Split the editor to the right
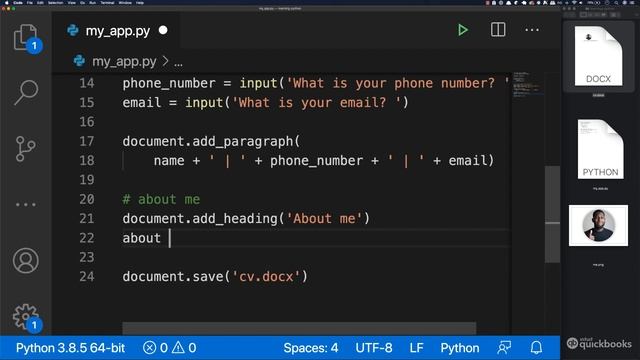Image resolution: width=640 pixels, height=360 pixels. coord(498,30)
